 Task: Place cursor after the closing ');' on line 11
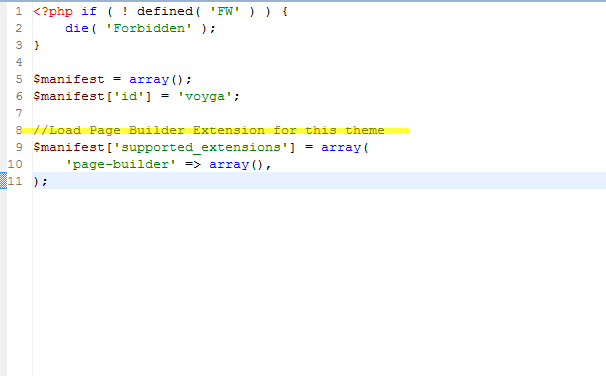48,181
